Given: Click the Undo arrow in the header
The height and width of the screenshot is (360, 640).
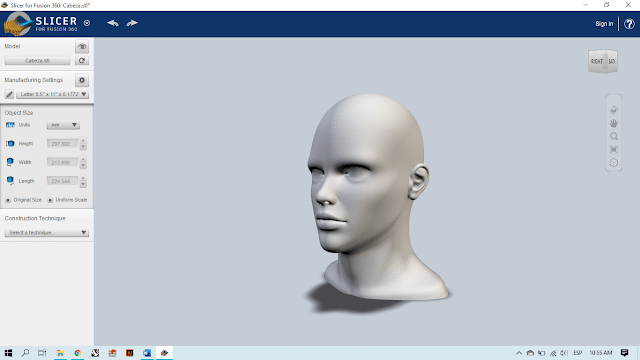Looking at the screenshot, I should [x=113, y=23].
